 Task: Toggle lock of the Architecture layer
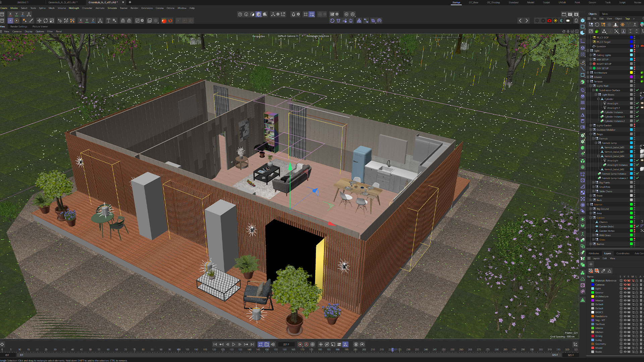coord(637,297)
